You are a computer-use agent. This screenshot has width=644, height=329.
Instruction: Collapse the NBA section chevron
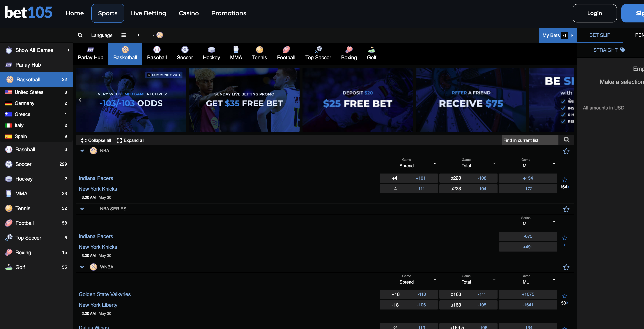tap(82, 151)
